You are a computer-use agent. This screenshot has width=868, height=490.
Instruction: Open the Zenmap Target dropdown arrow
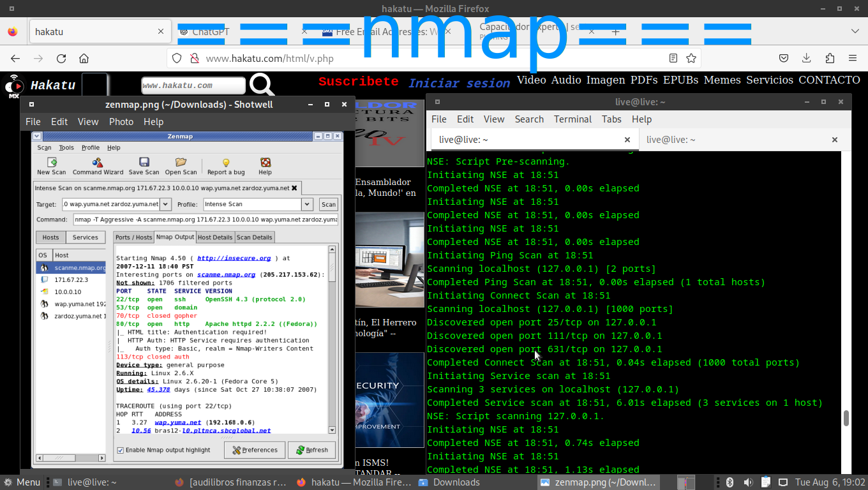tap(165, 204)
